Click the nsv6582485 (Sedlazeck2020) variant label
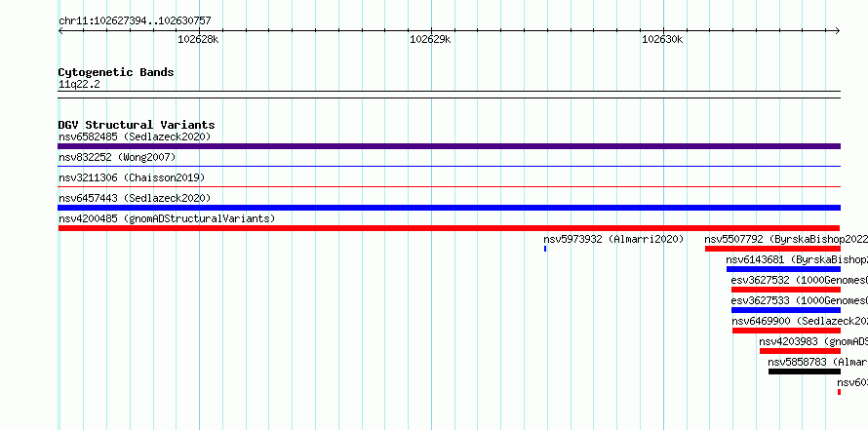 click(x=135, y=137)
